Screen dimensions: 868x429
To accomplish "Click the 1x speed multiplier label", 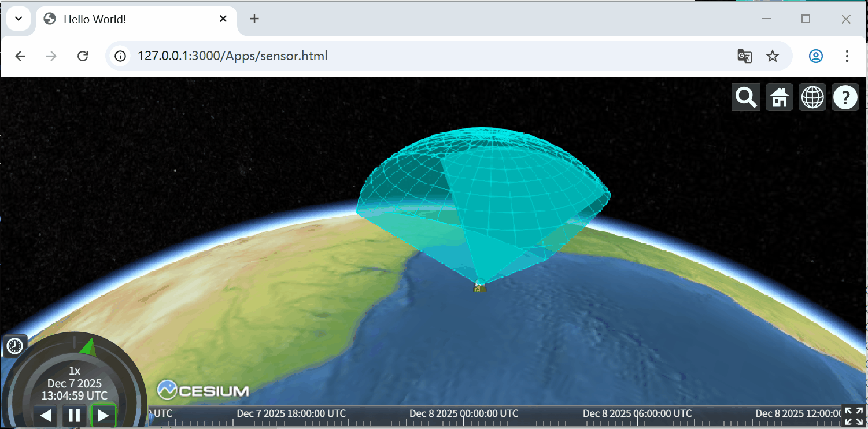I will pyautogui.click(x=75, y=371).
